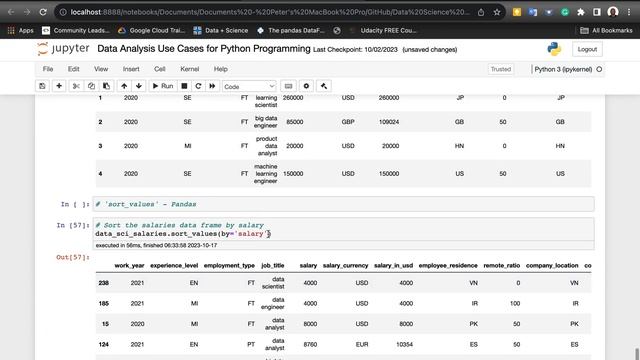Open the File menu
Image resolution: width=640 pixels, height=360 pixels.
pos(48,69)
